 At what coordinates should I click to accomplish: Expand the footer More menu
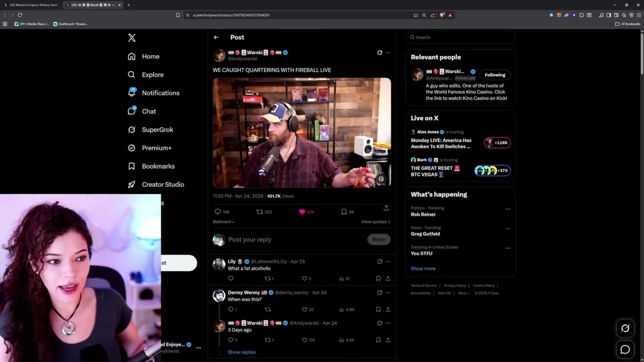tap(463, 293)
